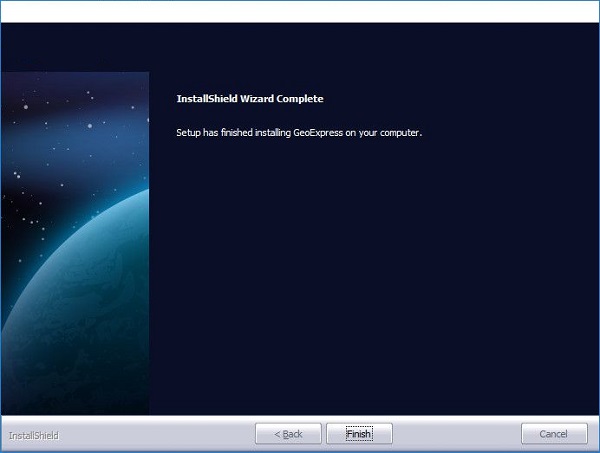
Task: Click the InstallShield label at bottom
Action: 34,435
